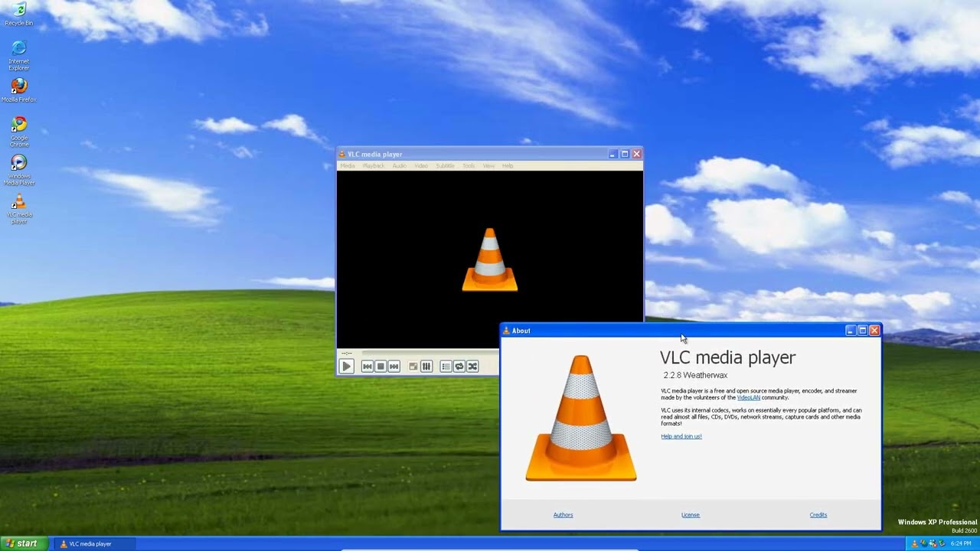Click the 'VLC media player' heading in About

pyautogui.click(x=727, y=357)
